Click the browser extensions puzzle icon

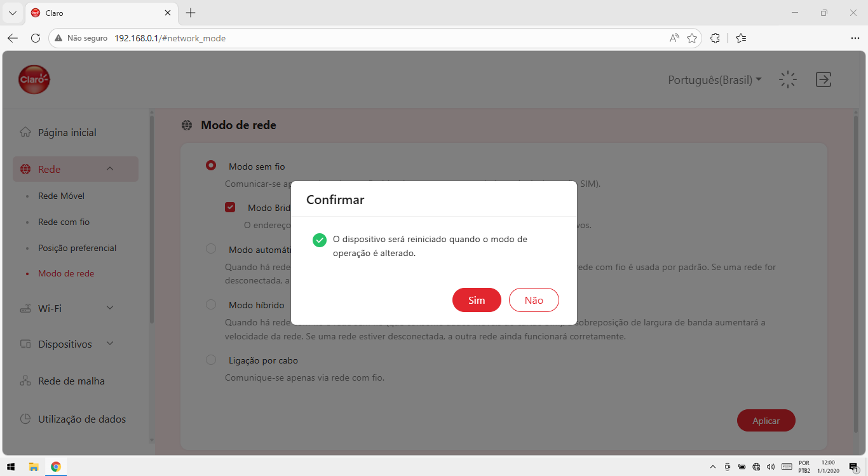point(715,38)
